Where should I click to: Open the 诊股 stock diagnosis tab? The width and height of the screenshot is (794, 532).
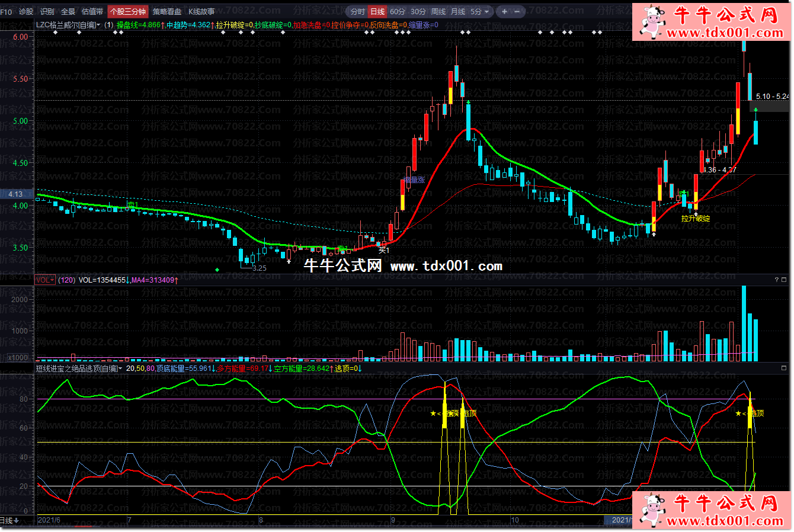[26, 11]
